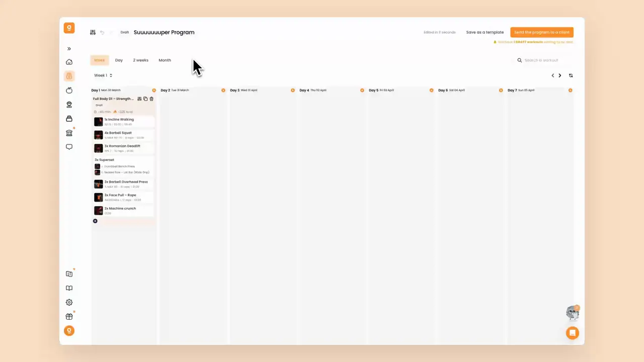Open the 3x Face Pull – Rope exercise

point(124,197)
